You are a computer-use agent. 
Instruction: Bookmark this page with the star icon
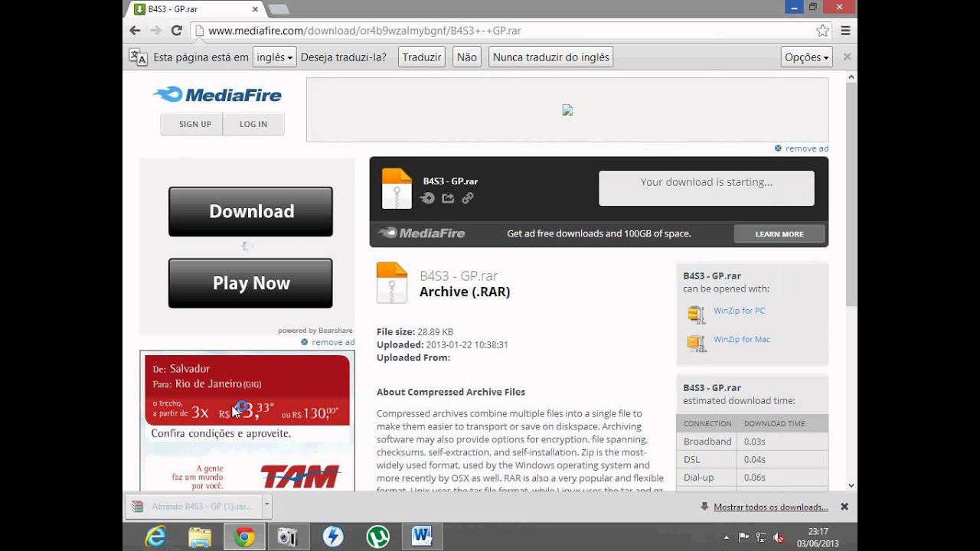823,31
